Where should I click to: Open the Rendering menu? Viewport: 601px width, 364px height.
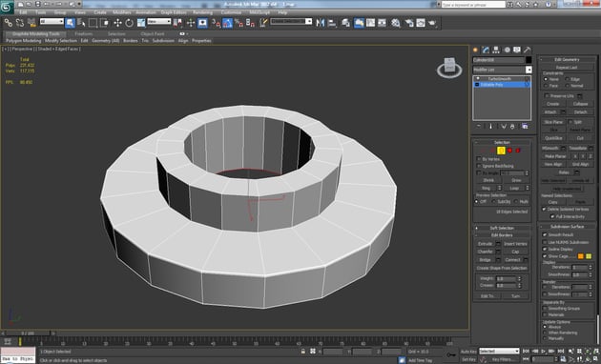203,12
